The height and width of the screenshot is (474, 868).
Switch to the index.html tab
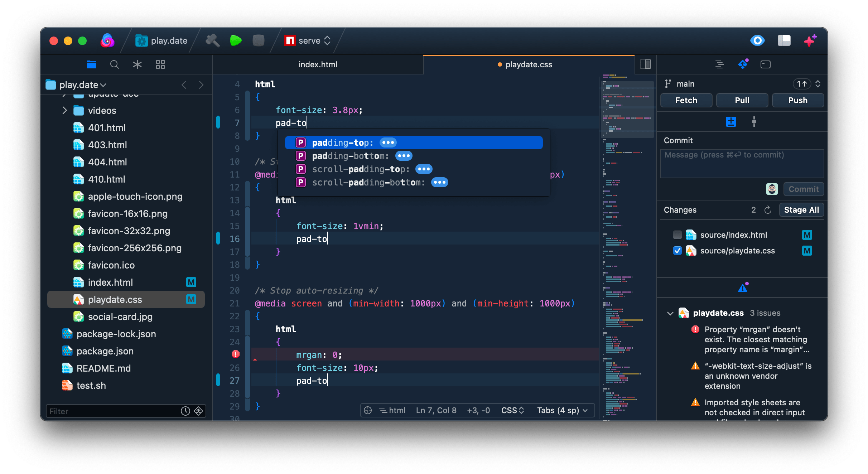click(318, 64)
